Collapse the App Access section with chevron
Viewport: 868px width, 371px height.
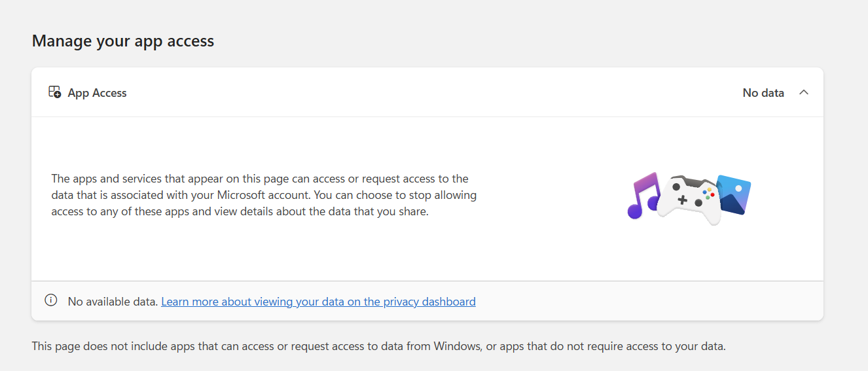804,92
